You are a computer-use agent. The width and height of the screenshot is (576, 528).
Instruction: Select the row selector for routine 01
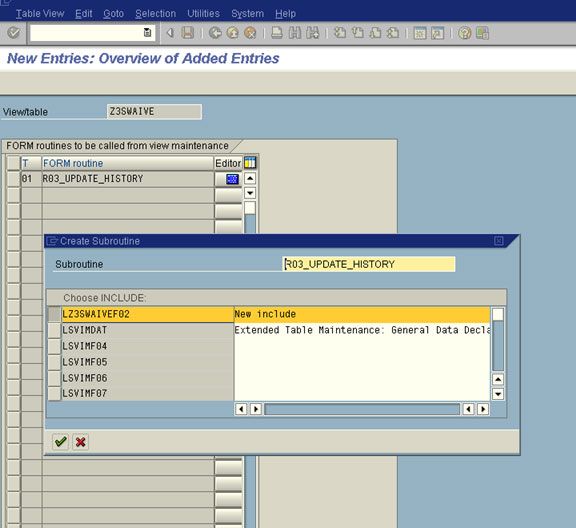click(x=14, y=179)
